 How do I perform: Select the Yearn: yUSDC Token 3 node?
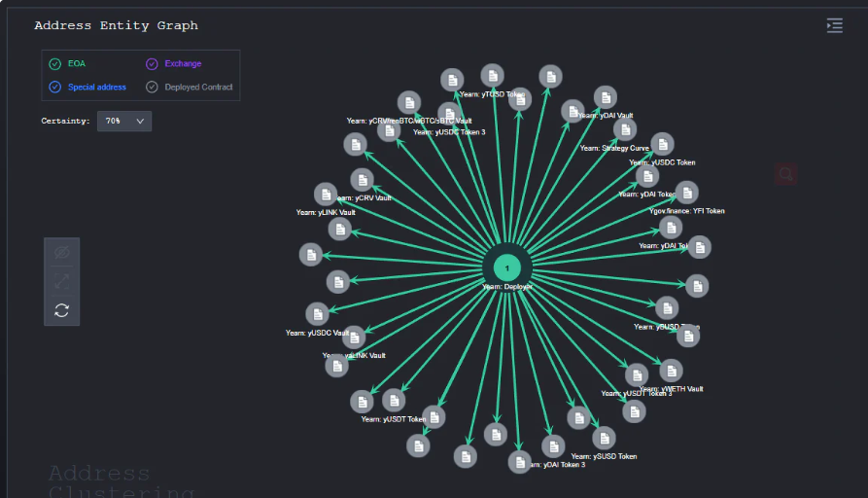(449, 114)
